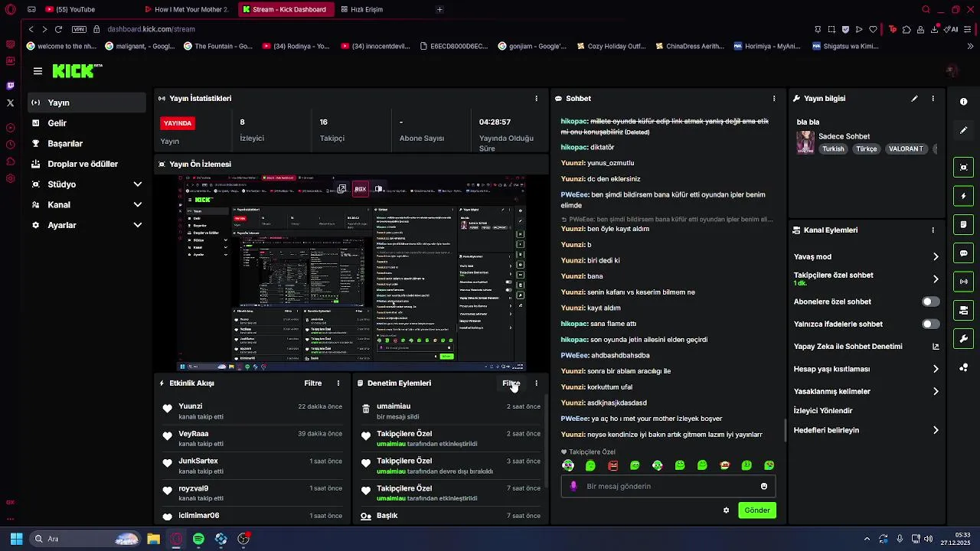The width and height of the screenshot is (980, 551).
Task: Toggle the notes document widget icon
Action: [x=963, y=225]
